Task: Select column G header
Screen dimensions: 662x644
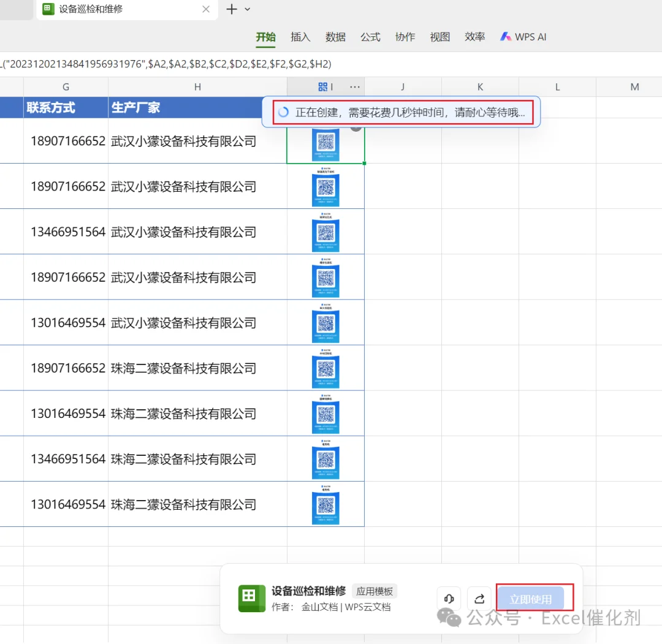Action: click(66, 87)
